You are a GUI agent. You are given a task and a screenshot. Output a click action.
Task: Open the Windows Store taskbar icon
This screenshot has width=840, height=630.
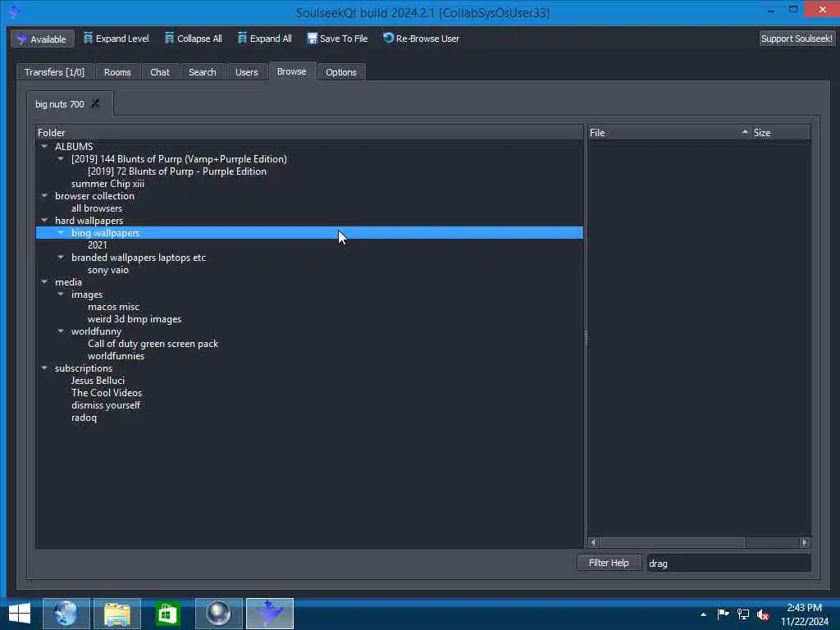[x=167, y=614]
